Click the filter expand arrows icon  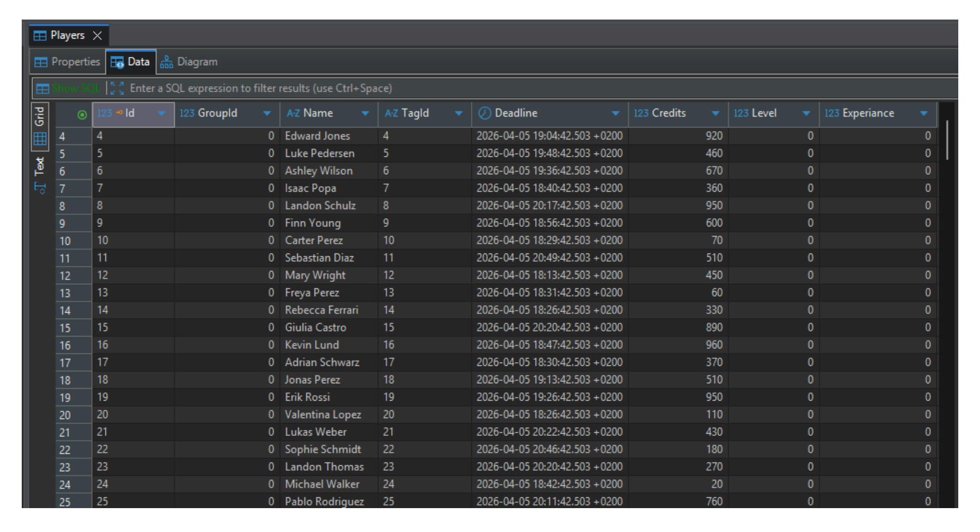117,88
